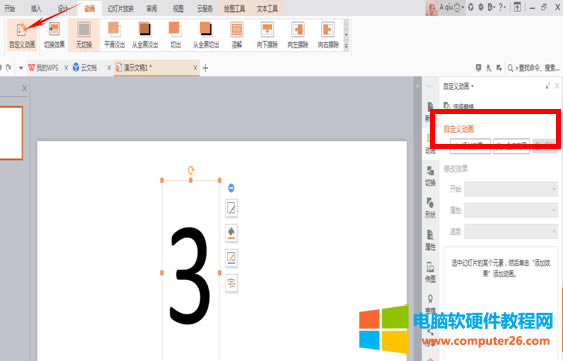Image resolution: width=563 pixels, height=361 pixels.
Task: Click the new document tab plus button
Action: pos(205,68)
